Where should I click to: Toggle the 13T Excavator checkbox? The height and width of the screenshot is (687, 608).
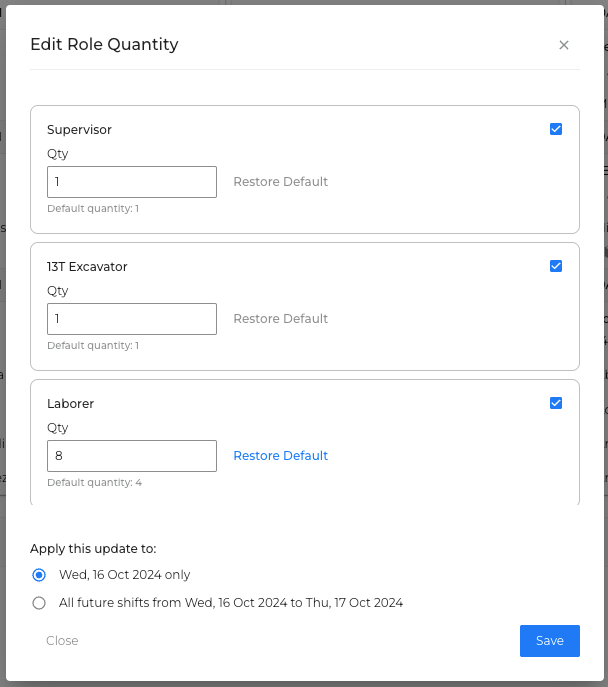(556, 266)
